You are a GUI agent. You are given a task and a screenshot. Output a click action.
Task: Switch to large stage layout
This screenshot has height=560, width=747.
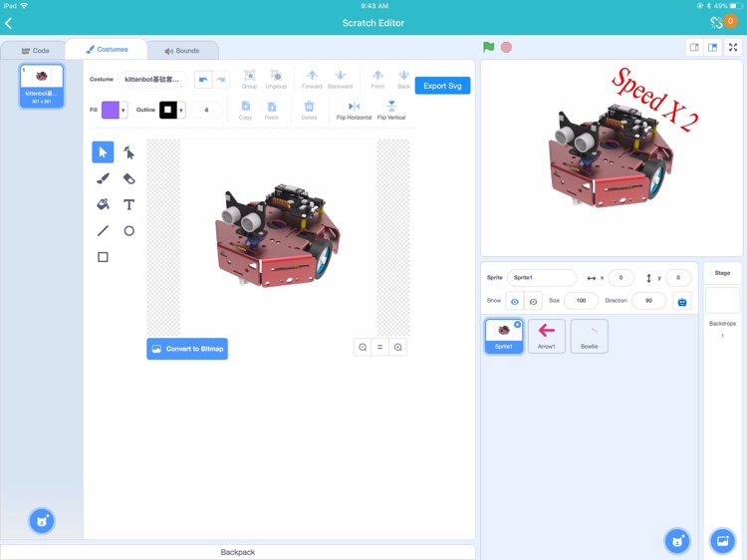pos(713,47)
